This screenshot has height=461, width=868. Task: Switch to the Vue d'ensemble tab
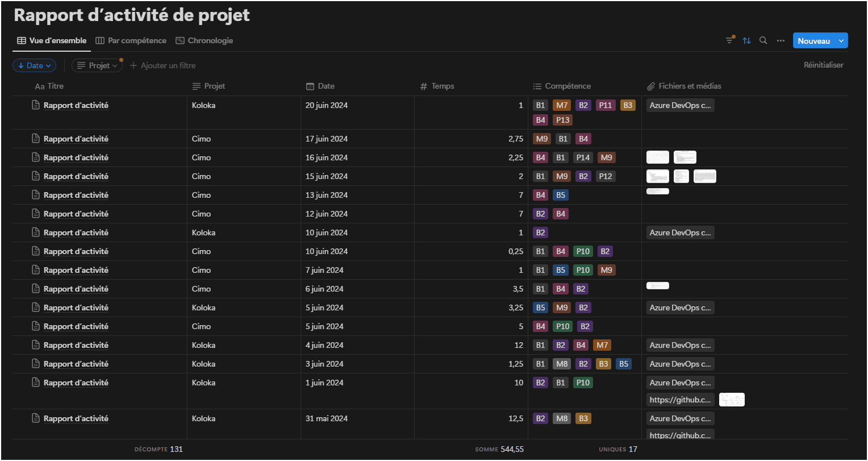[x=52, y=40]
